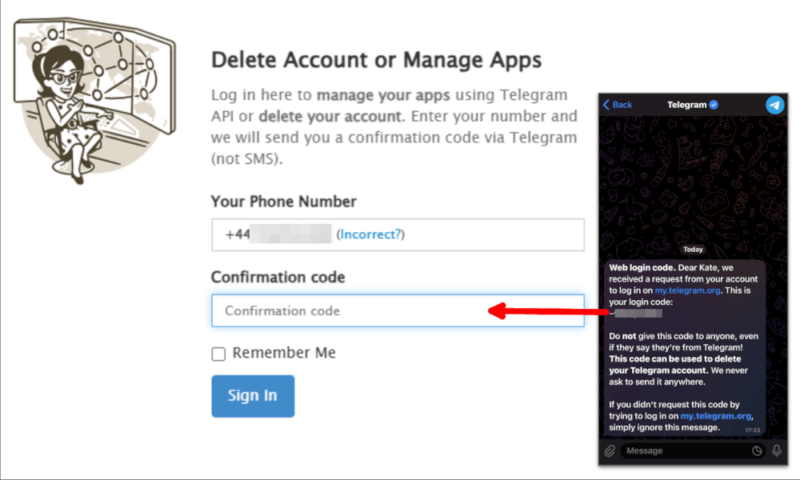Open first my.telegram.org link in message
The height and width of the screenshot is (480, 800).
pos(687,290)
